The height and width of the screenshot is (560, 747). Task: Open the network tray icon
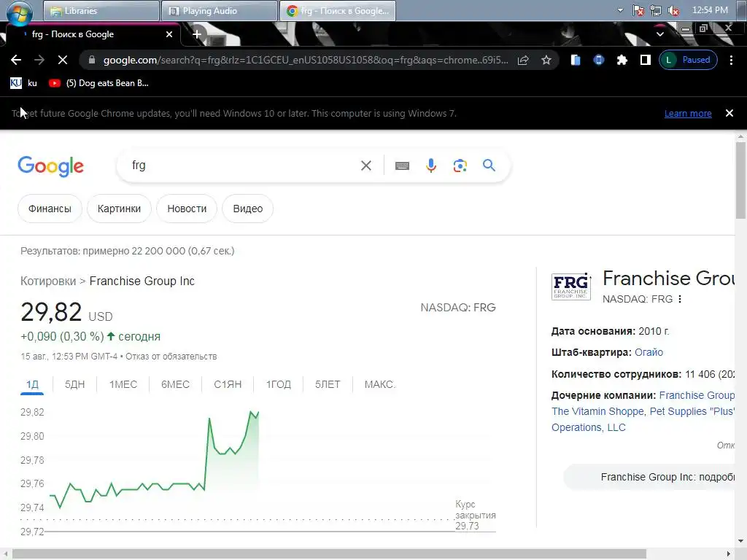pos(656,10)
